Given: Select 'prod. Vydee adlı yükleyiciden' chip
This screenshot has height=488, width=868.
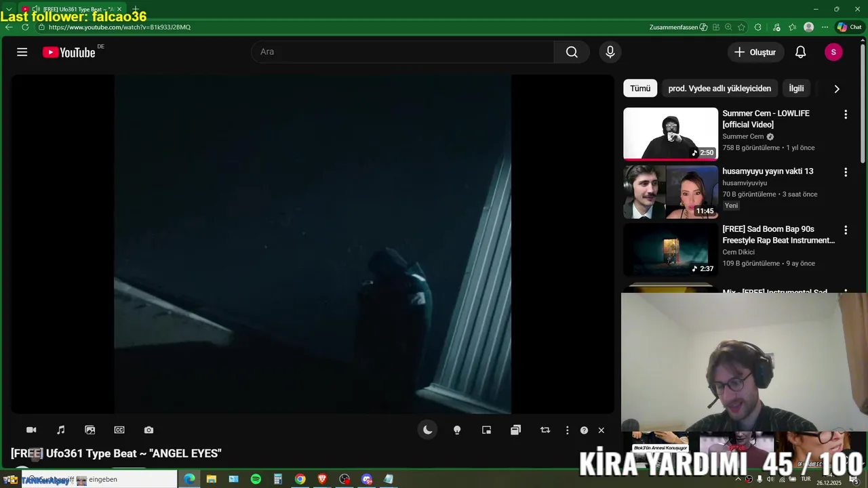Looking at the screenshot, I should point(719,88).
